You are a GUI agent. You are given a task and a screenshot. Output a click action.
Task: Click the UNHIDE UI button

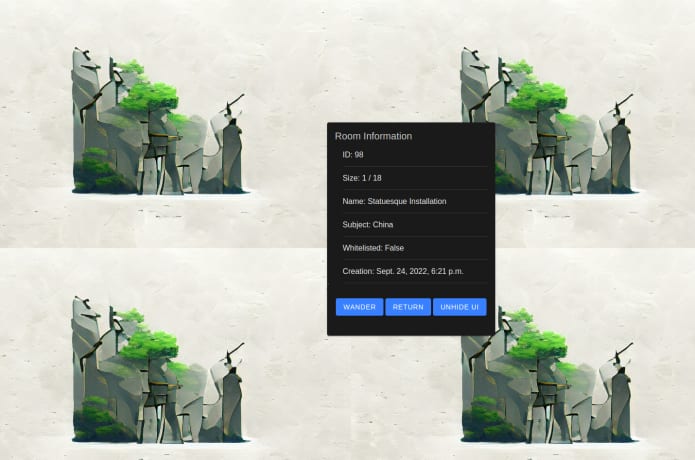coord(460,307)
